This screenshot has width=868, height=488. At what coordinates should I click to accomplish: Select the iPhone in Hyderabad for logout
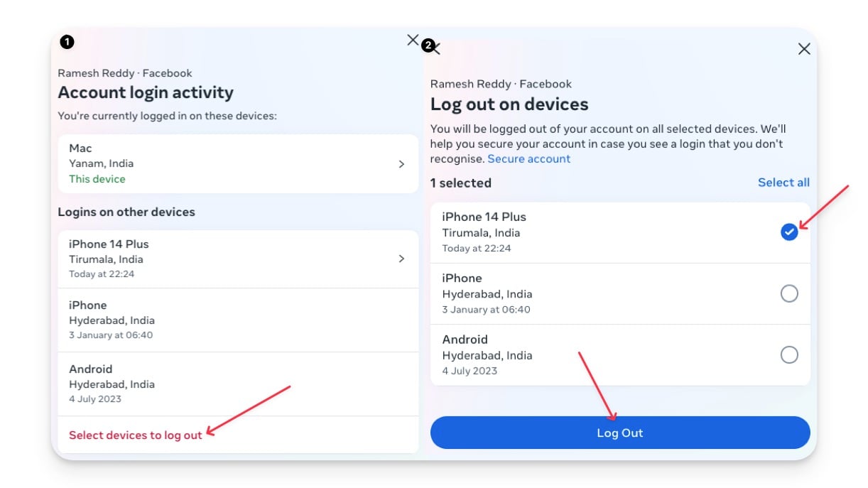tap(788, 293)
